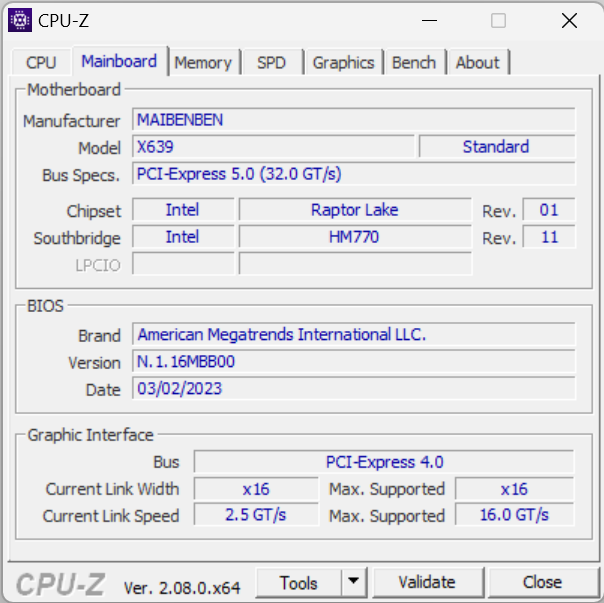The height and width of the screenshot is (603, 604).
Task: Go to the SPD tab
Action: (271, 62)
